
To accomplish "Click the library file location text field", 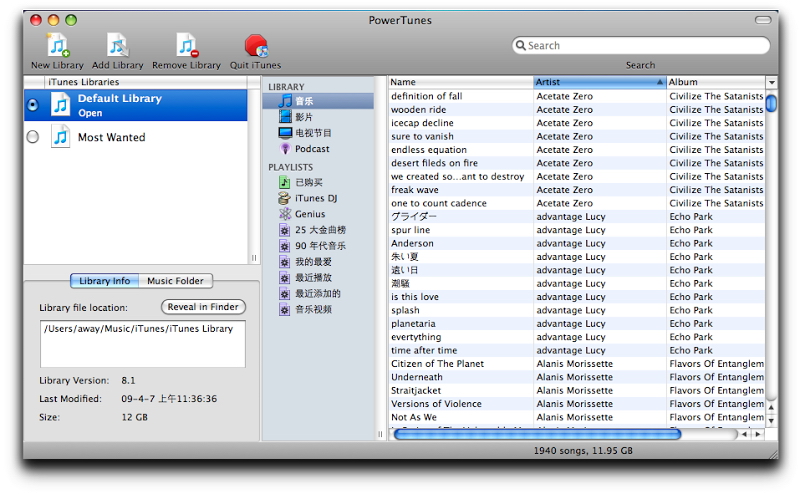I will [x=142, y=343].
